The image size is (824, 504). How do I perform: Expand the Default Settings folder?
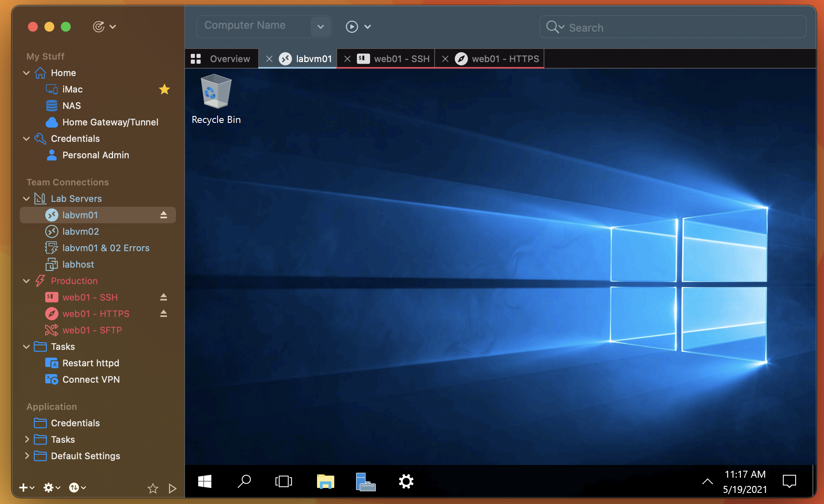point(27,455)
